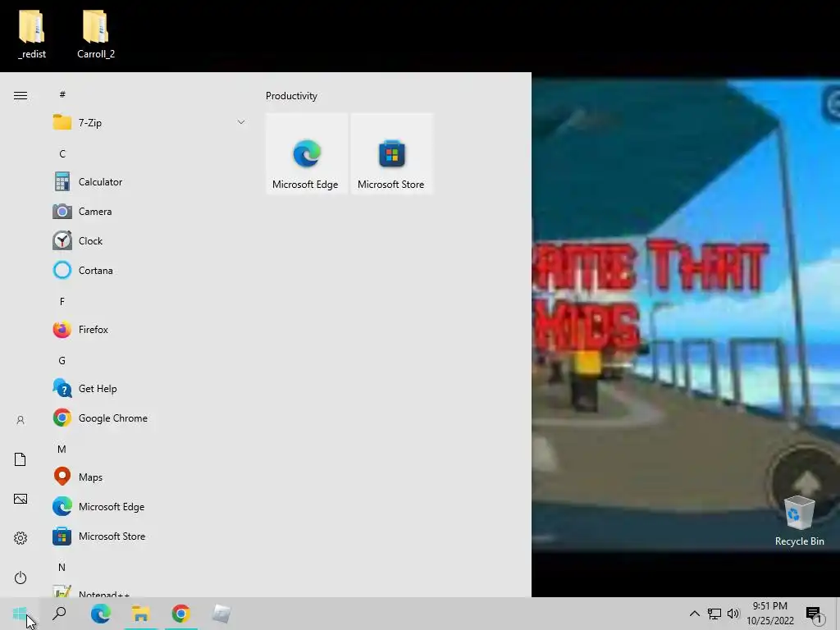Open Settings gear in Start sidebar
The height and width of the screenshot is (630, 840).
pos(21,538)
